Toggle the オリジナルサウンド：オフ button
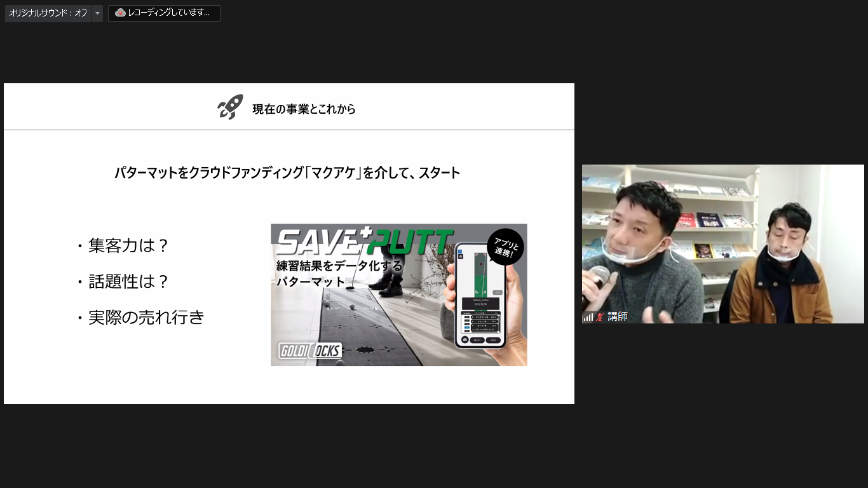 click(48, 13)
